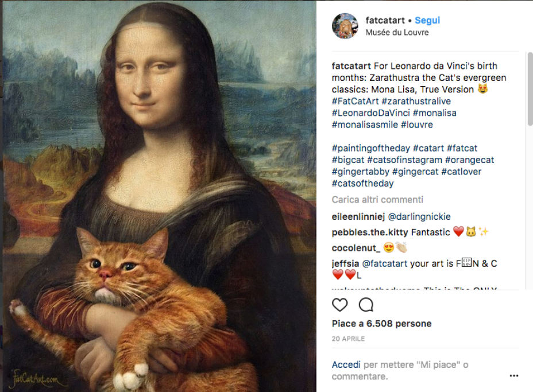The image size is (533, 392).
Task: Click the Accedi login link
Action: tap(346, 364)
